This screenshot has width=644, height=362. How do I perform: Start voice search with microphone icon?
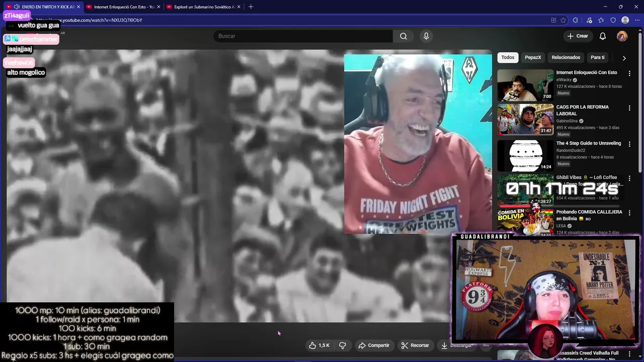point(426,36)
